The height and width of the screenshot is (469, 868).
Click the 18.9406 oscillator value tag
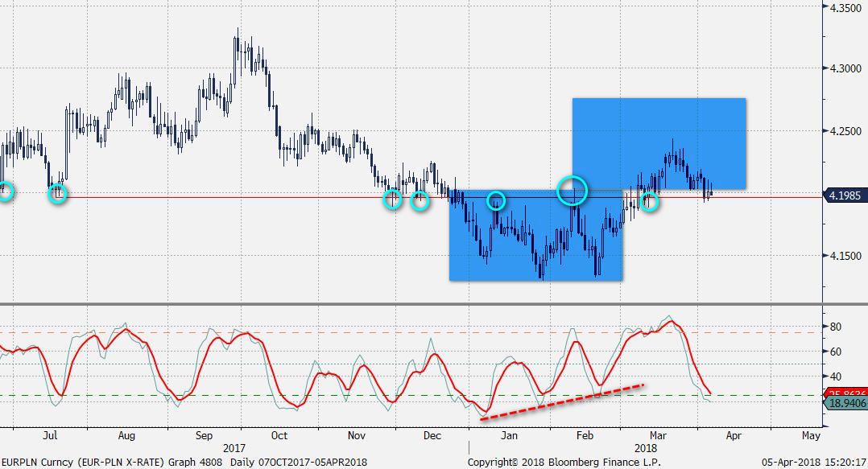coord(846,403)
